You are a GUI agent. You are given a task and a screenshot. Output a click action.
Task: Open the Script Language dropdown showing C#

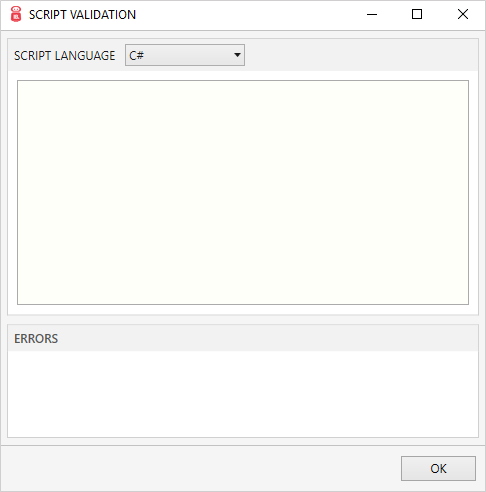pos(185,55)
